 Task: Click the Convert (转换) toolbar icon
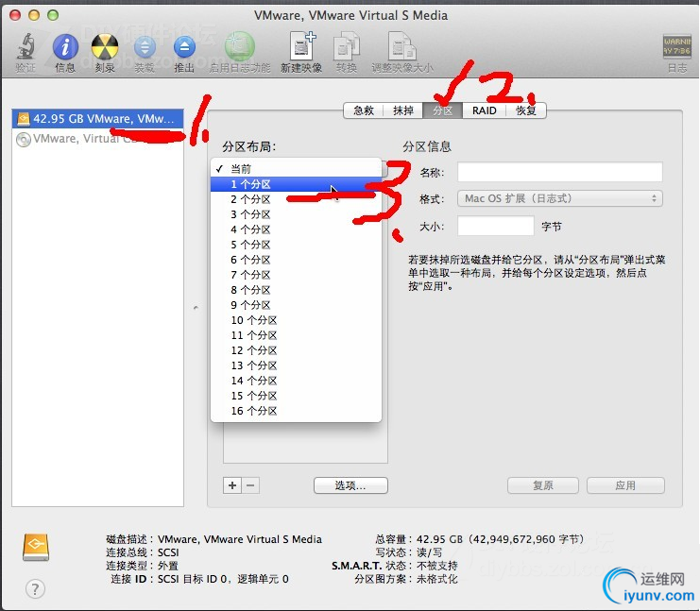point(347,46)
